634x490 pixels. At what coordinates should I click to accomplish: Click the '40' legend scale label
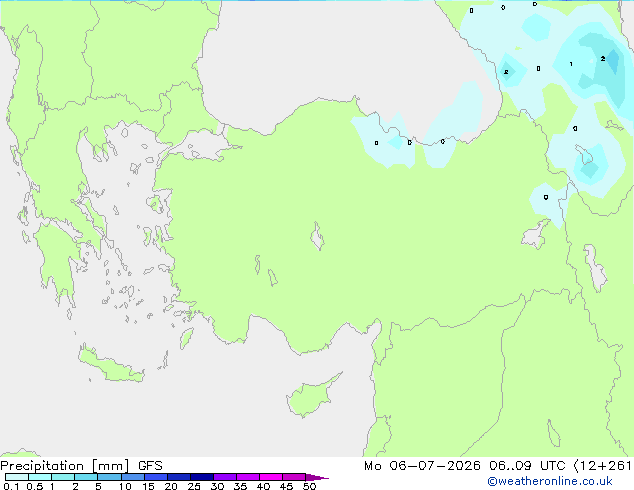(x=263, y=486)
